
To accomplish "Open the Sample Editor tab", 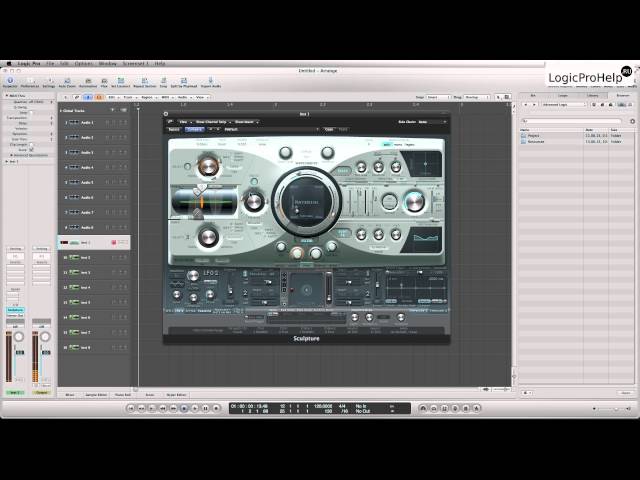I will [96, 395].
